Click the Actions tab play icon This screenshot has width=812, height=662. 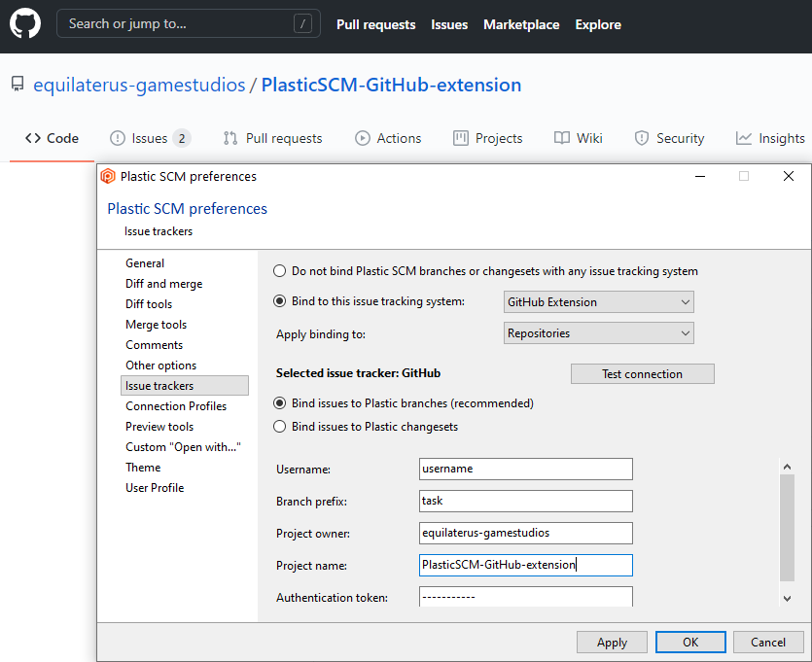363,138
